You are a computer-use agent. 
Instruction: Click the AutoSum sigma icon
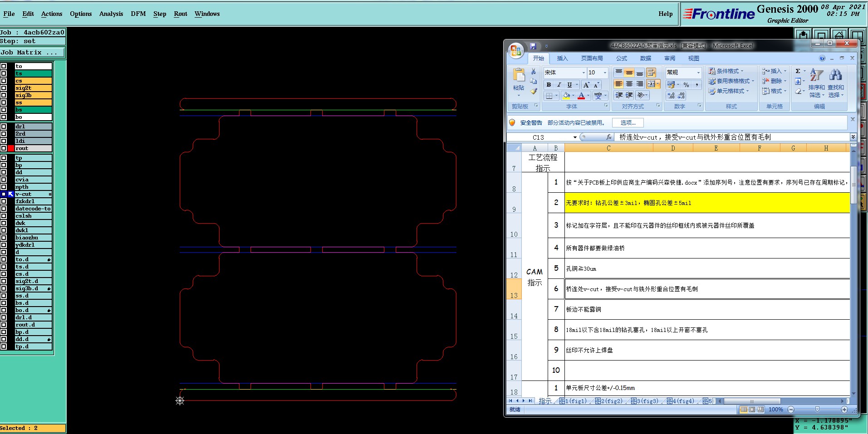pos(798,71)
